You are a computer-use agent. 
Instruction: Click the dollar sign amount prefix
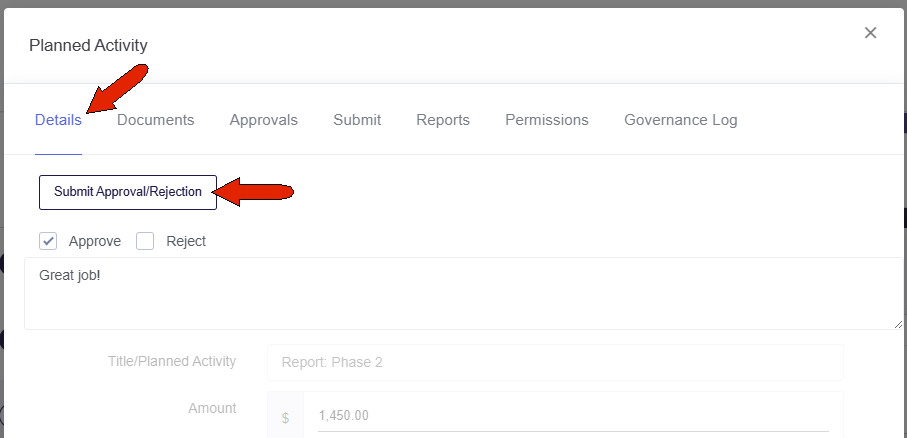pyautogui.click(x=285, y=418)
